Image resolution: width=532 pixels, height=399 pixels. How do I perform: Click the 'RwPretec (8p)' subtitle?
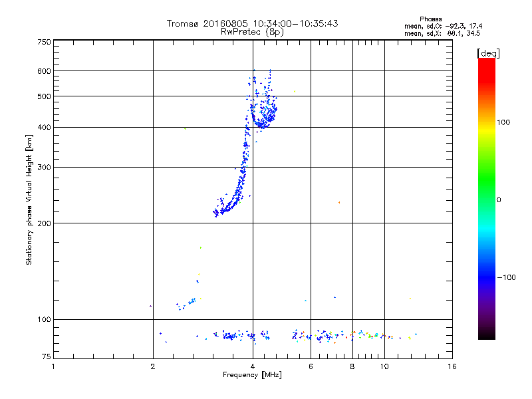click(252, 32)
